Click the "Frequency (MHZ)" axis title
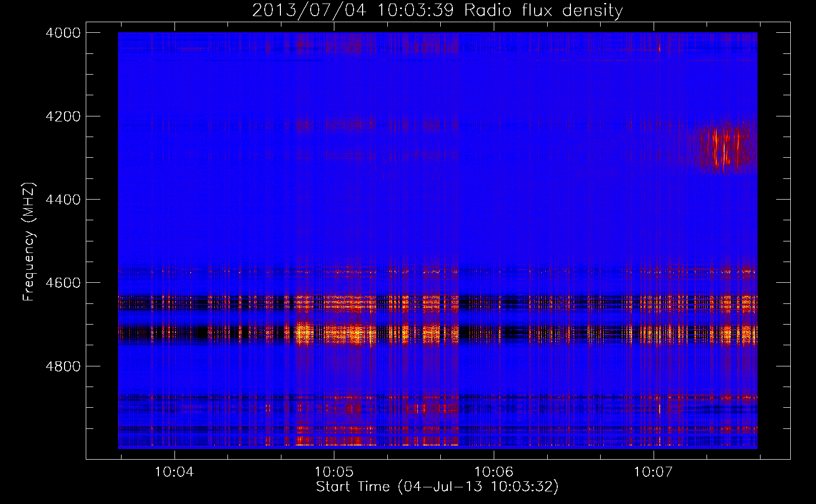The width and height of the screenshot is (816, 504). [29, 242]
